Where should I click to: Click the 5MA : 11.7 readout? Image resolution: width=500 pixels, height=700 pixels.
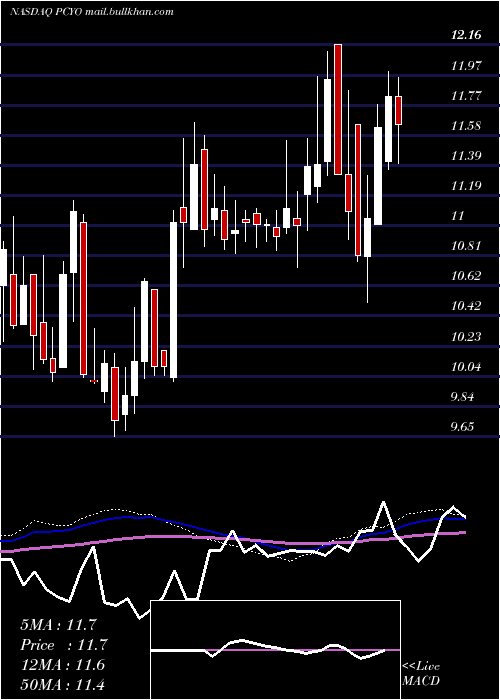58,625
